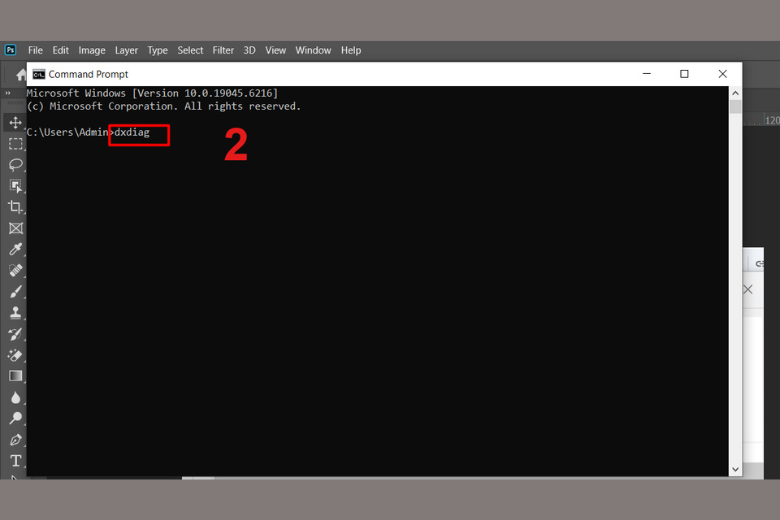Open the Edit menu
This screenshot has width=780, height=520.
(x=61, y=50)
